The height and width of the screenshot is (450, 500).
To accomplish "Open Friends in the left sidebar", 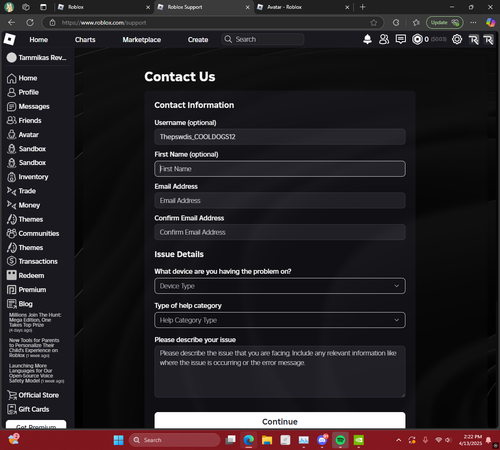I will click(24, 120).
